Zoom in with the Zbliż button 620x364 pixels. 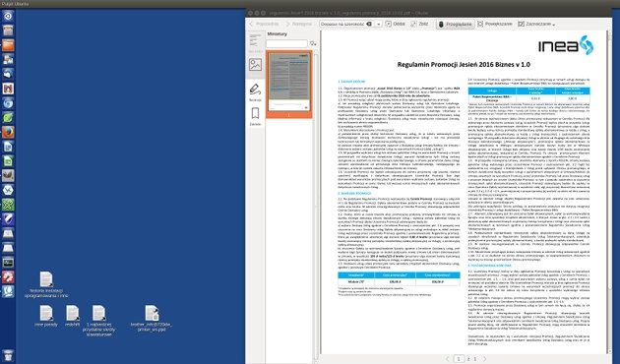click(x=420, y=25)
